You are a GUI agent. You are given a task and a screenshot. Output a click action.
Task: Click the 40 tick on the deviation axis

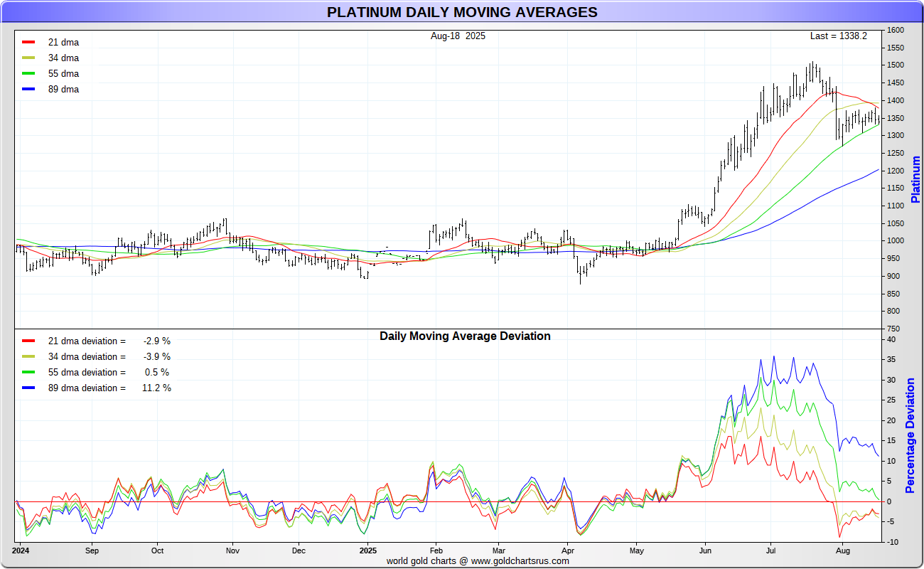[891, 339]
